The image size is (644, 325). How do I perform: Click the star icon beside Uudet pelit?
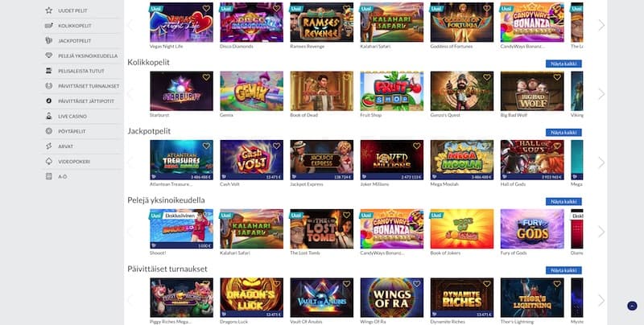click(49, 10)
